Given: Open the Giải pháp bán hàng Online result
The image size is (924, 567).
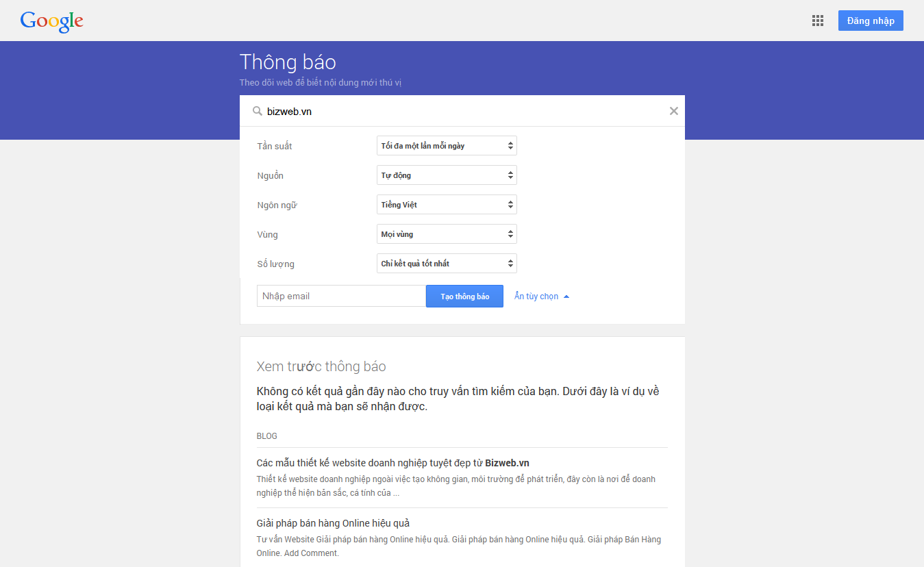Looking at the screenshot, I should 333,523.
